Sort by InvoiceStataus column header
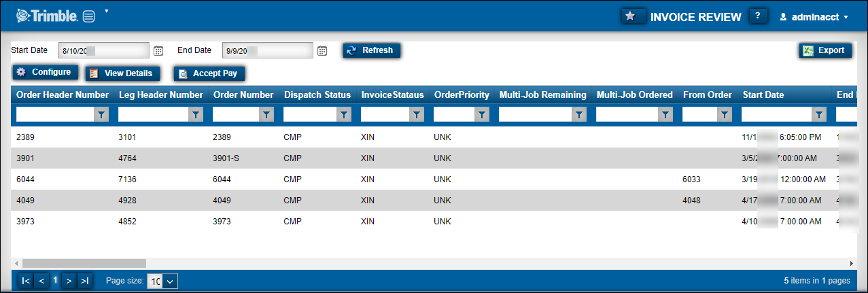Image resolution: width=868 pixels, height=293 pixels. (x=392, y=95)
